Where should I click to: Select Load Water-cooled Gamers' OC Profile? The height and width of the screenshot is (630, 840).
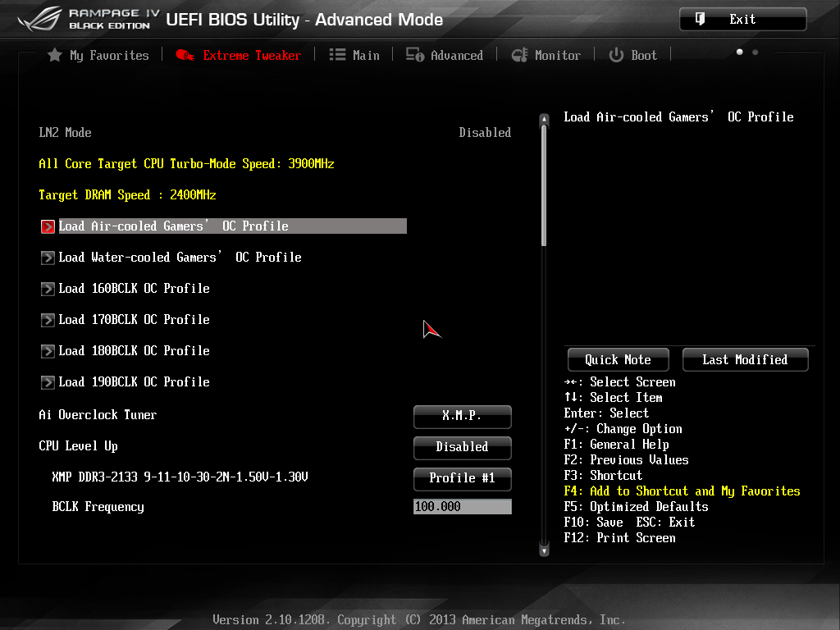[x=180, y=258]
